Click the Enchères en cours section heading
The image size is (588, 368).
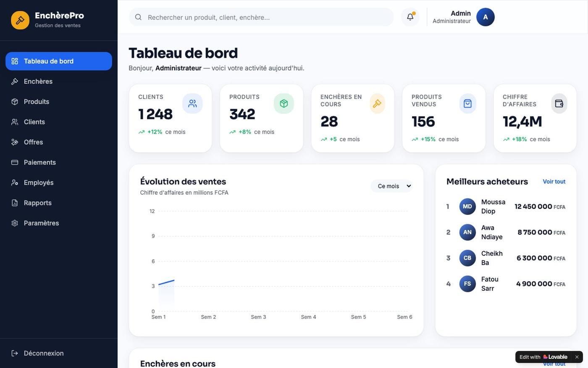point(178,363)
